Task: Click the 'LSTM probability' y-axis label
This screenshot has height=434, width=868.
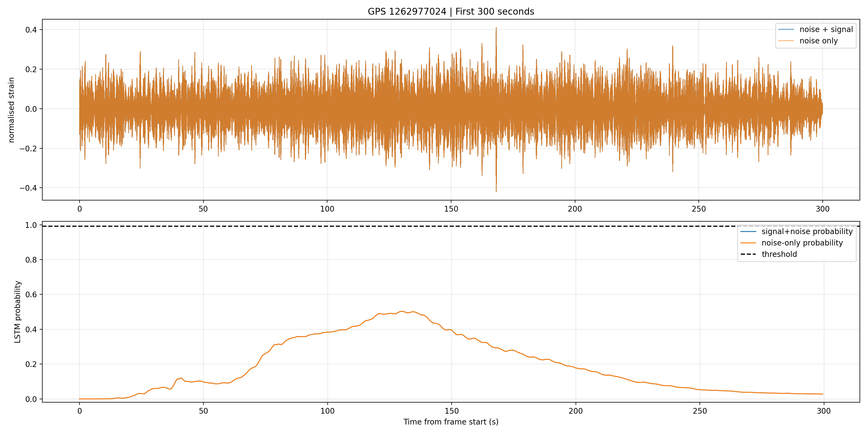Action: click(x=18, y=312)
